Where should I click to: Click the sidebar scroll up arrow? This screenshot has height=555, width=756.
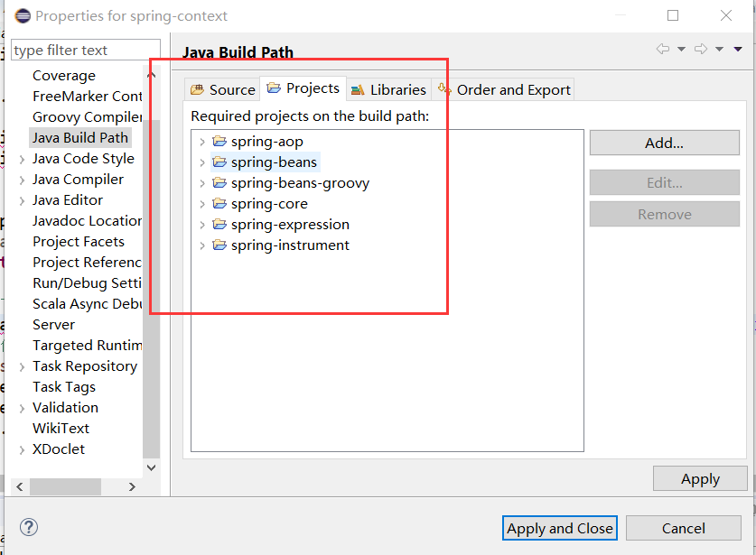[152, 75]
